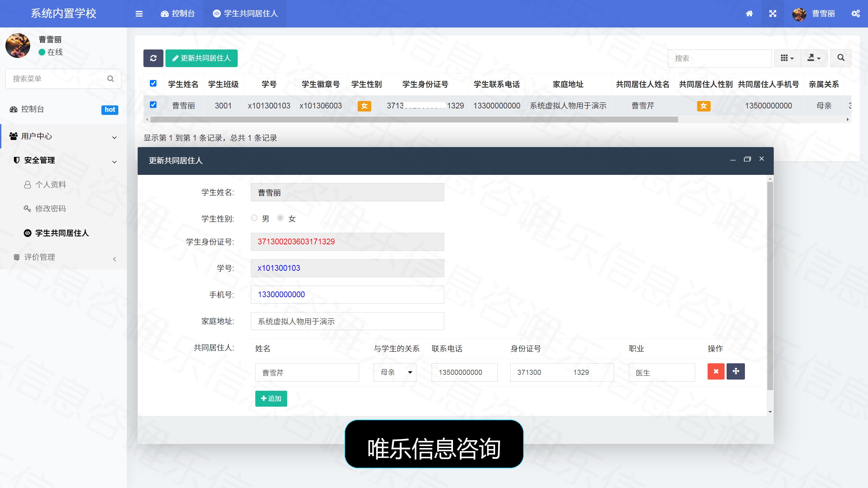This screenshot has width=868, height=488.
Task: Click the 职业 field containing 医生
Action: tap(662, 372)
